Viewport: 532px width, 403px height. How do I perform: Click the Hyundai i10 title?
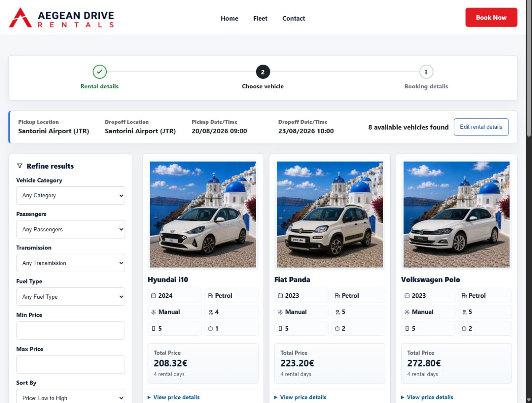[168, 280]
